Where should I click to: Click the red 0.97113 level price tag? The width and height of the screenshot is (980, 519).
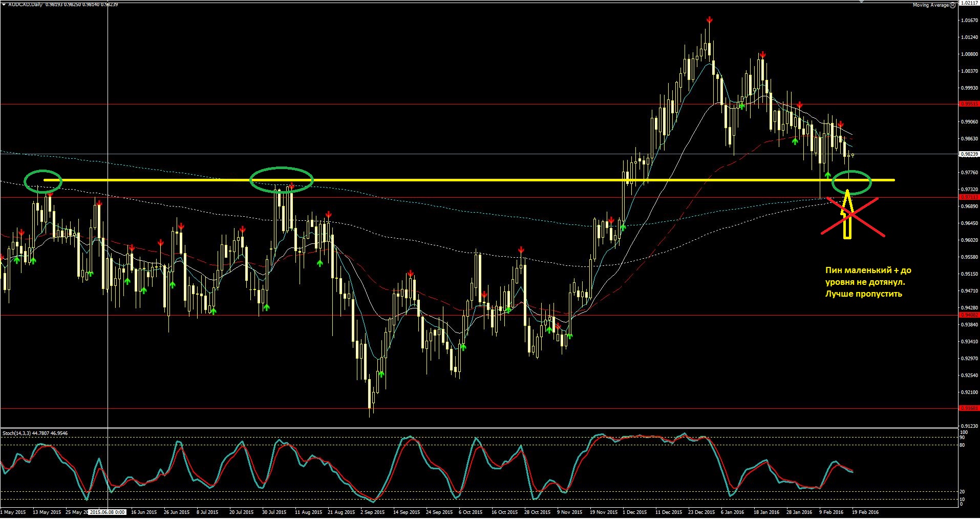[x=969, y=197]
